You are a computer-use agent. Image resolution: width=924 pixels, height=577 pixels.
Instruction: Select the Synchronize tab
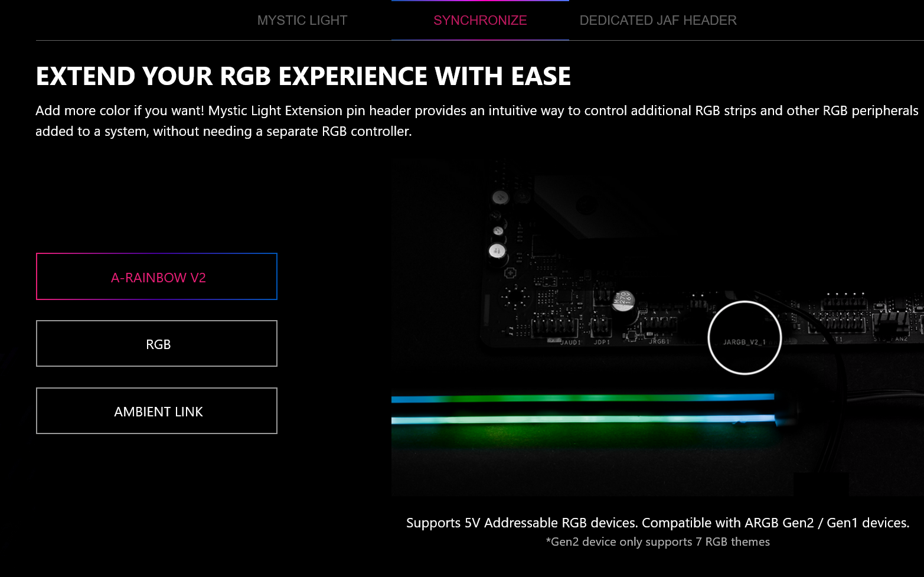480,21
